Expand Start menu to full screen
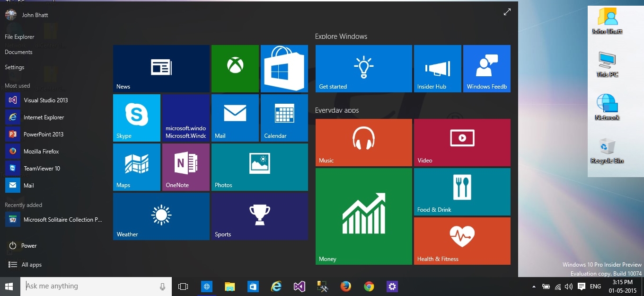644x296 pixels. [x=507, y=12]
